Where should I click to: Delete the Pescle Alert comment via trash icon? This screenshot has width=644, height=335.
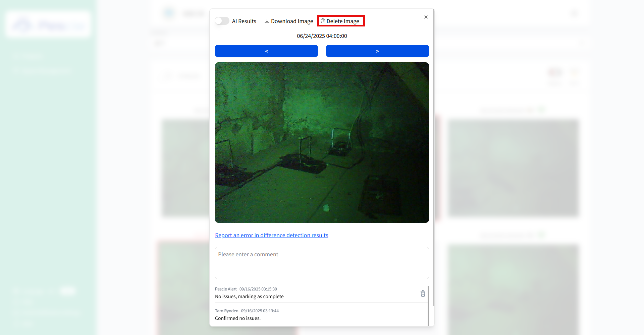click(423, 293)
